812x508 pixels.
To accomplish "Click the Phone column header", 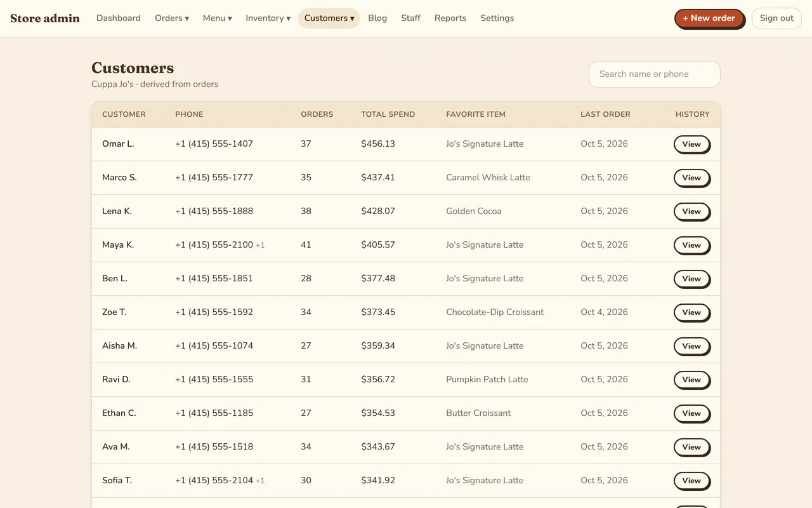I will (189, 114).
